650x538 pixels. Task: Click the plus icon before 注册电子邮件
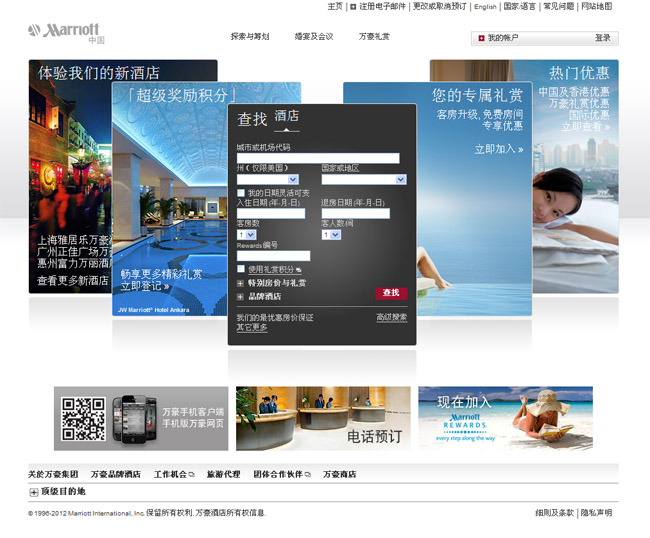click(353, 6)
